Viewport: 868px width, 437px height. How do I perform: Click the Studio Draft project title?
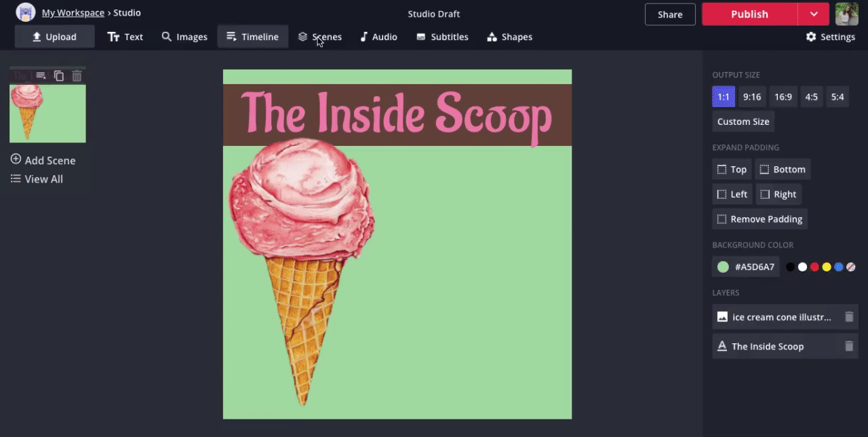[x=434, y=14]
